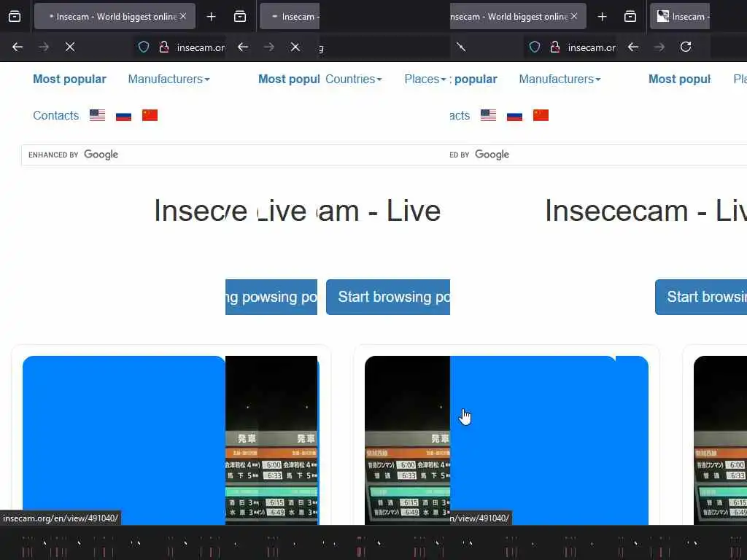Viewport: 747px width, 560px height.
Task: Open new tab with plus after 'nsecam' tab
Action: [x=602, y=17]
